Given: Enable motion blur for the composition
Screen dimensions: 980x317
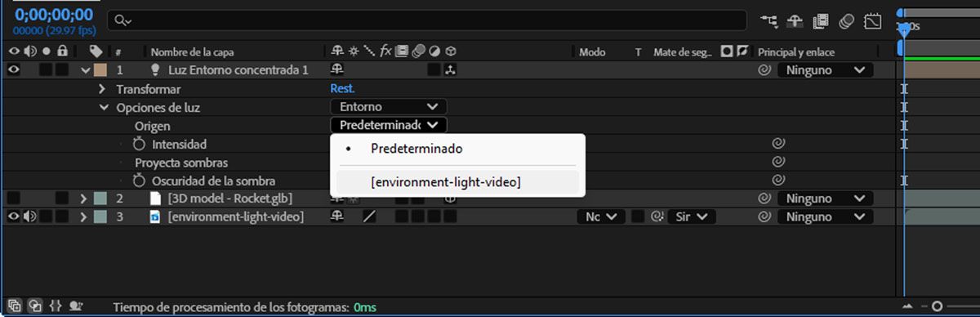Looking at the screenshot, I should point(847,21).
